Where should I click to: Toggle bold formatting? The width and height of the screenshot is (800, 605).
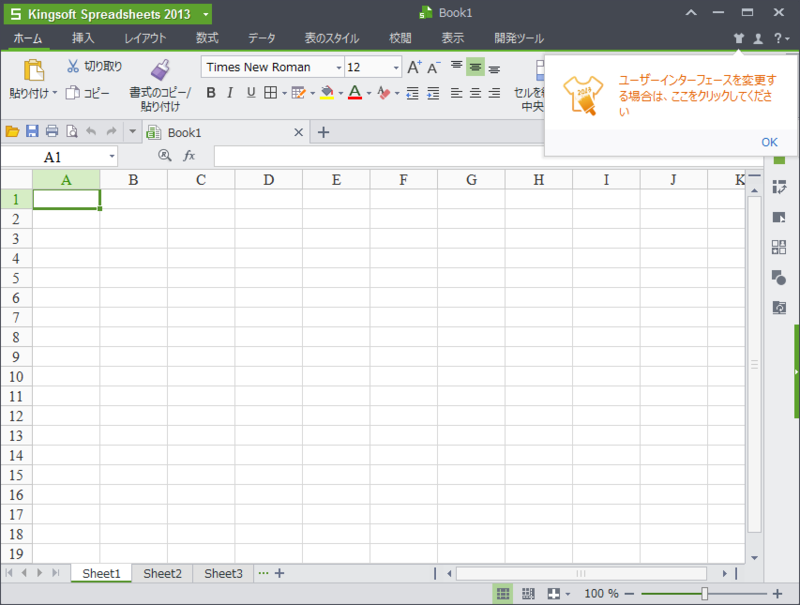click(x=211, y=93)
